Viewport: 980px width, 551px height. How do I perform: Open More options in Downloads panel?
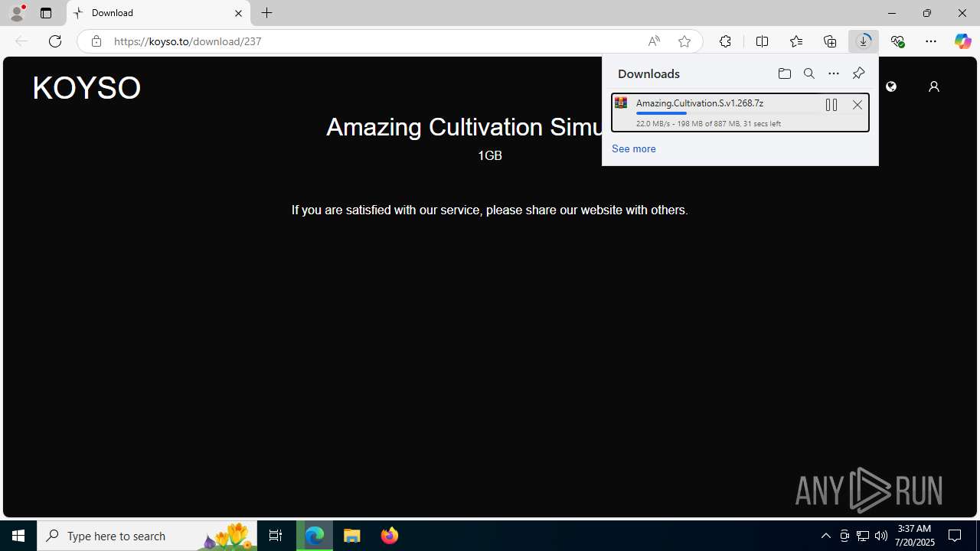pyautogui.click(x=834, y=73)
